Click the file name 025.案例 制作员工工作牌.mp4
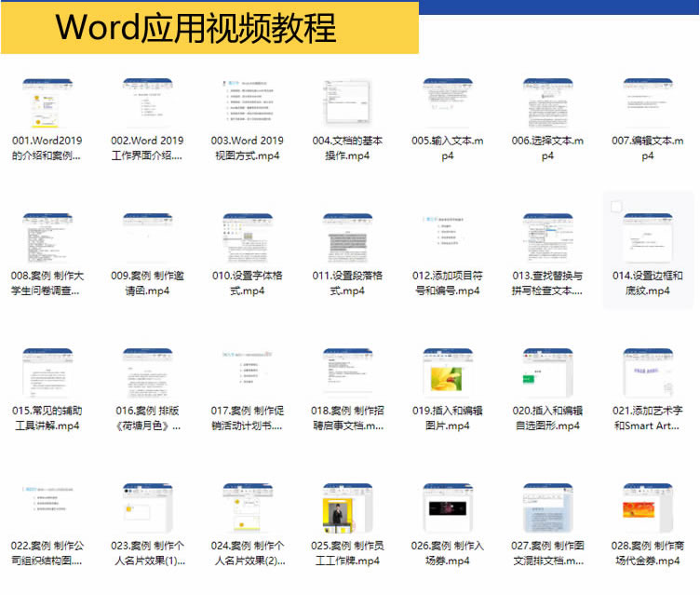Image resolution: width=700 pixels, height=595 pixels. coord(347,552)
